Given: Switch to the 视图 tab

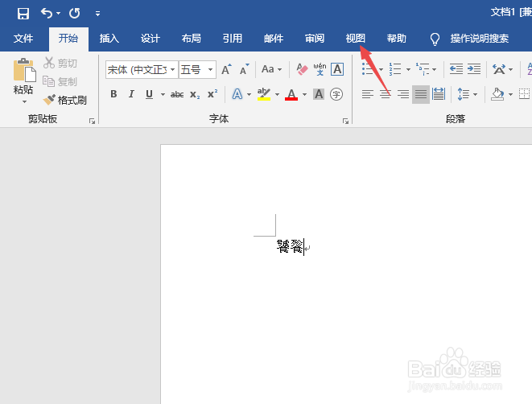Looking at the screenshot, I should pos(356,39).
